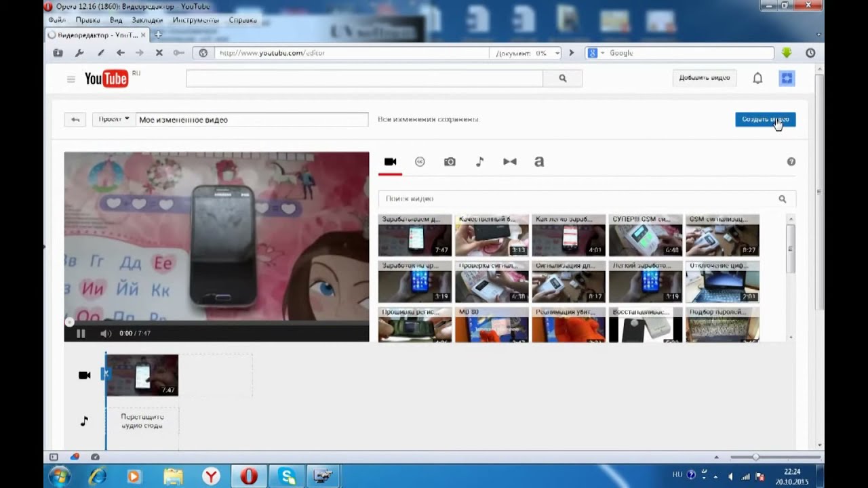Click the video list down arrow
The width and height of the screenshot is (868, 488).
point(791,337)
